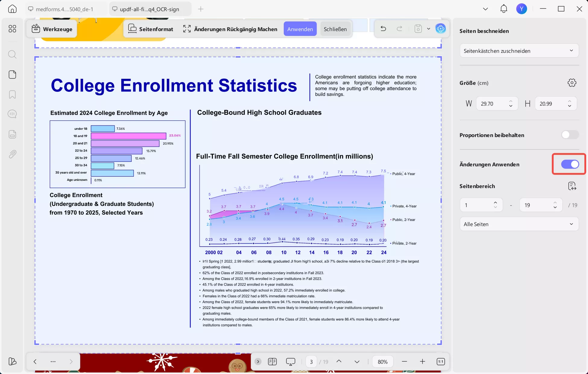Click the Schließen button

(335, 29)
